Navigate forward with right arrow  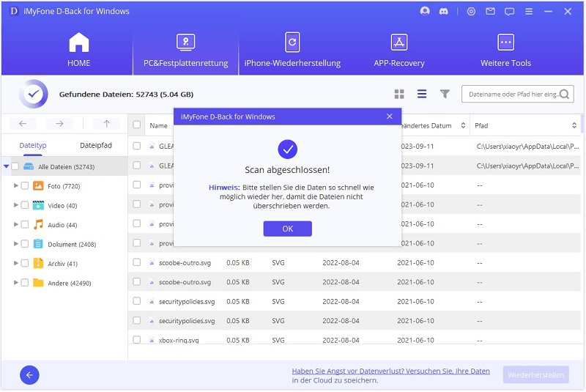point(60,124)
